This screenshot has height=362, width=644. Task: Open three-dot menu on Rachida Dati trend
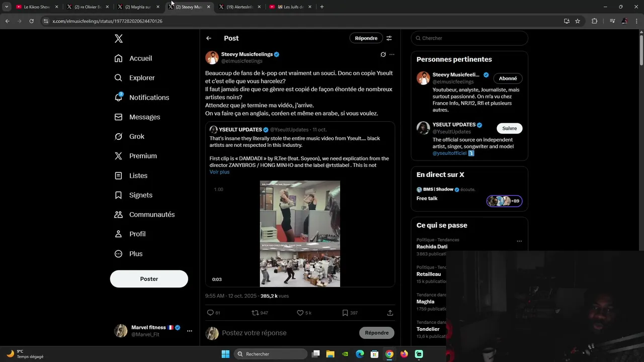coord(519,241)
